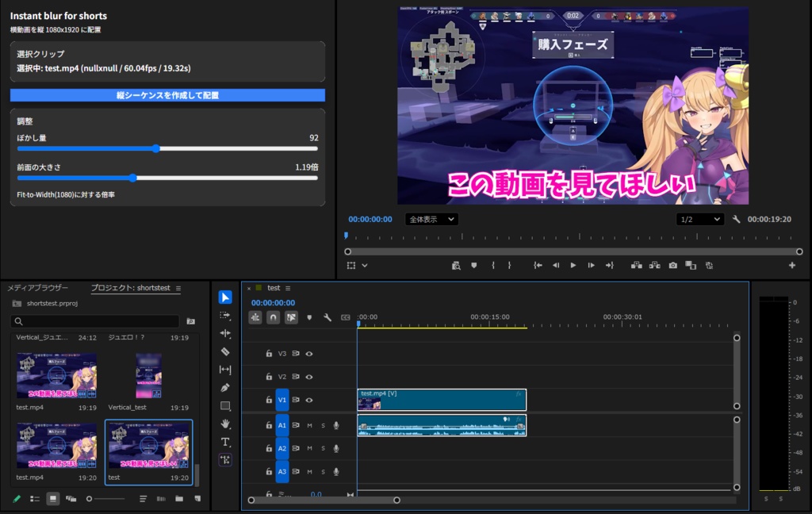Click the 縦シーケンスを作成して配置 button
Viewport: 812px width, 514px height.
[167, 95]
